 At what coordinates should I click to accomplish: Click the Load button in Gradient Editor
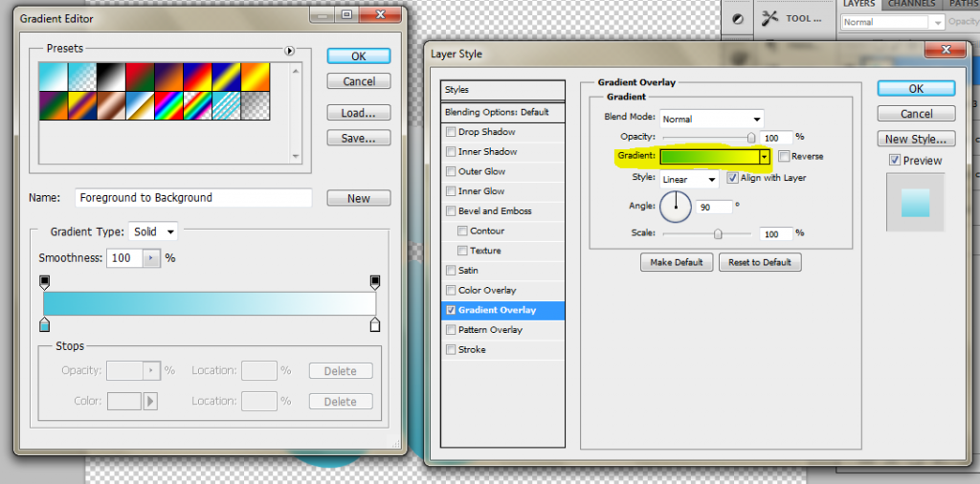(x=358, y=113)
